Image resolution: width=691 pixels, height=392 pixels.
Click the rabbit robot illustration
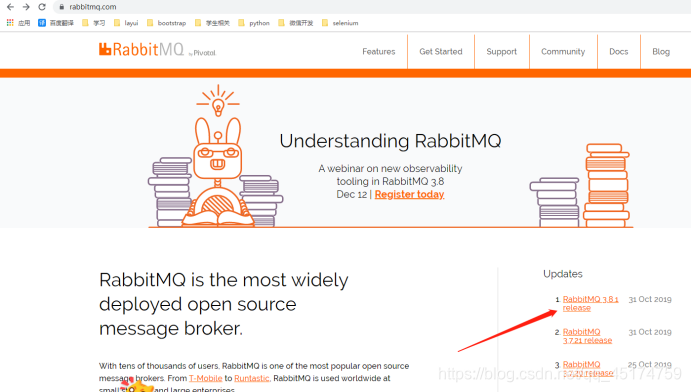pos(218,172)
